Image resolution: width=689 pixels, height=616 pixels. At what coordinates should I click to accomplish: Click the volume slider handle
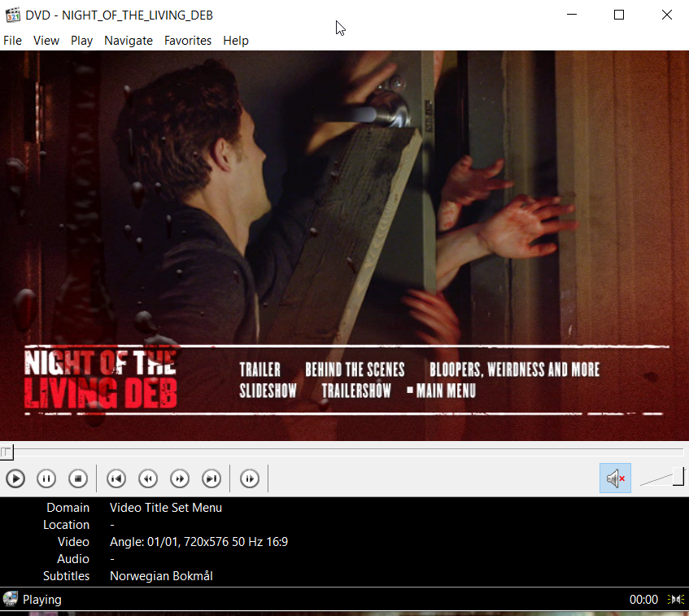679,476
